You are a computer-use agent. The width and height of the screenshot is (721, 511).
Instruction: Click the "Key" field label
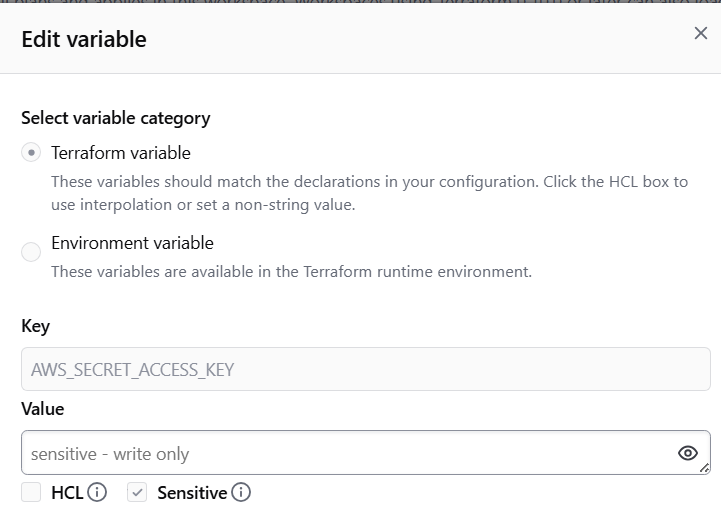coord(35,326)
